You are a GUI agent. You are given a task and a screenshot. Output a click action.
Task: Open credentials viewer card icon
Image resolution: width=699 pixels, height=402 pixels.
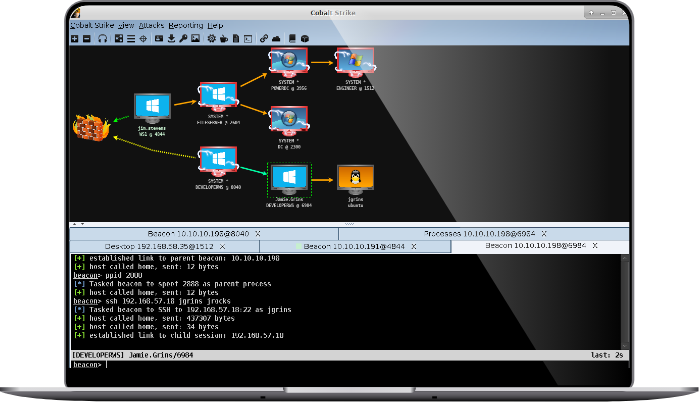tap(159, 39)
